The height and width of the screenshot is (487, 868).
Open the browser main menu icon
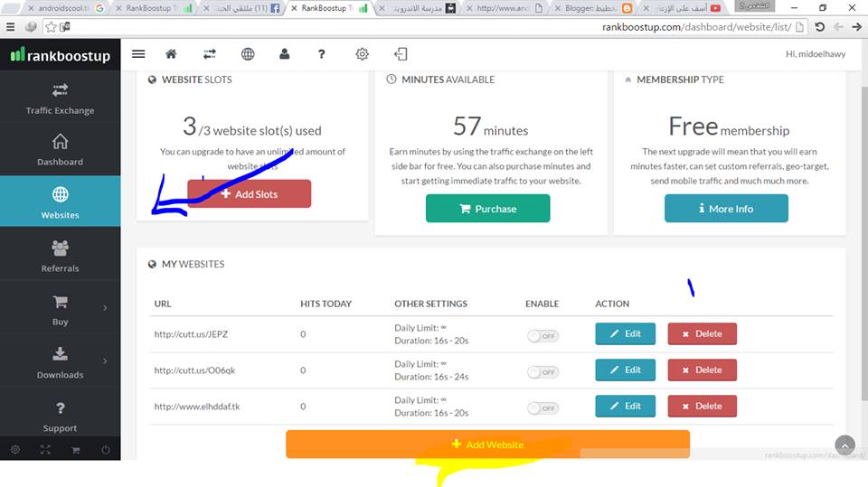pyautogui.click(x=11, y=26)
